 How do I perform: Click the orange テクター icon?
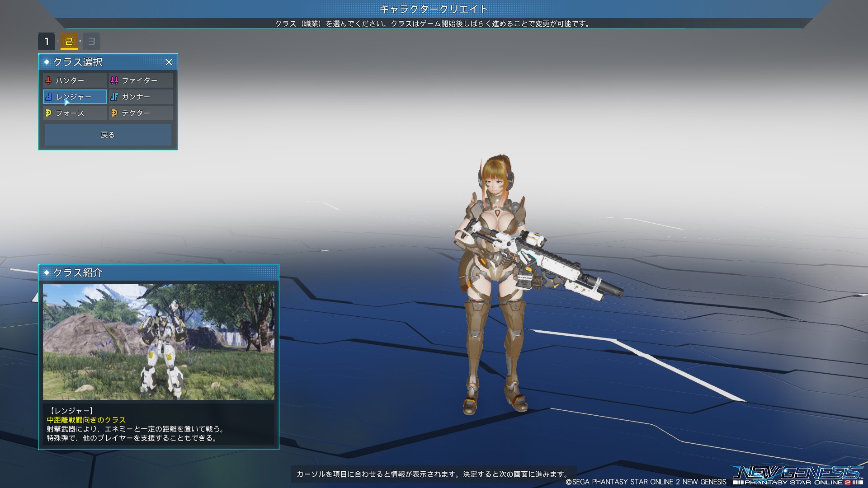114,113
